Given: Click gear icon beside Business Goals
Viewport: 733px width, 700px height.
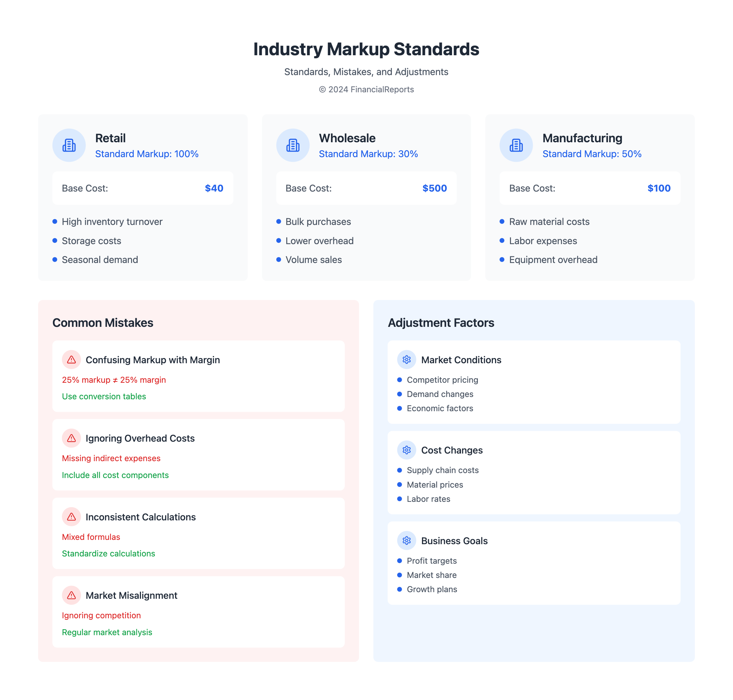Looking at the screenshot, I should point(406,541).
